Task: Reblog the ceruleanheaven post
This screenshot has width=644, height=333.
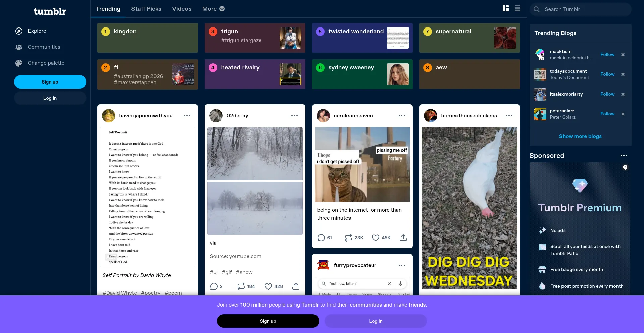Action: [354, 238]
